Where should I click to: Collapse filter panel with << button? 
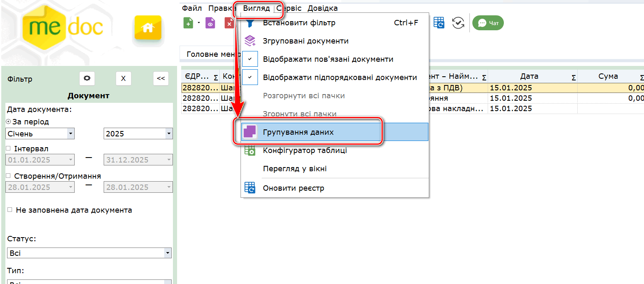[161, 78]
